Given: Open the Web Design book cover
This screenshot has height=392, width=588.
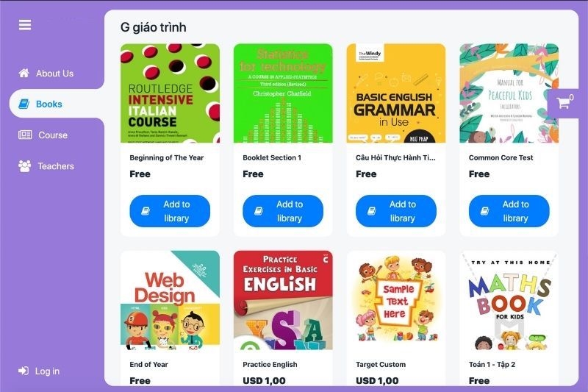Looking at the screenshot, I should [170, 300].
